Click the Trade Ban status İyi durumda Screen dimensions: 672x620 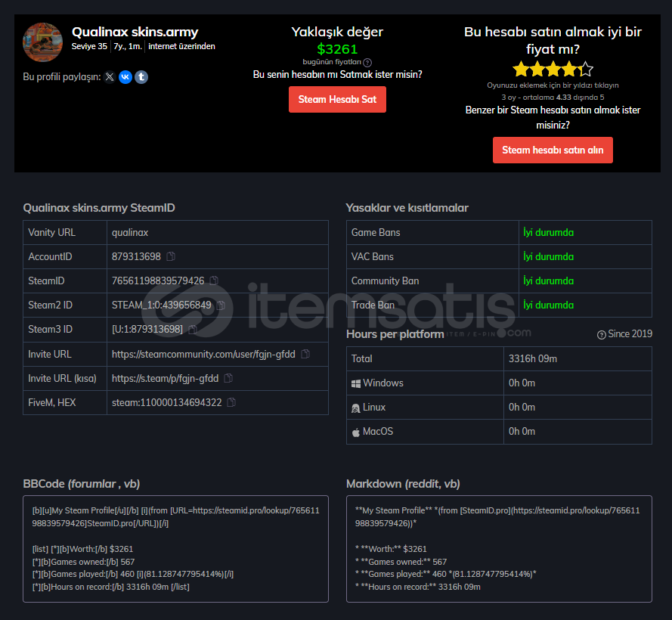548,305
